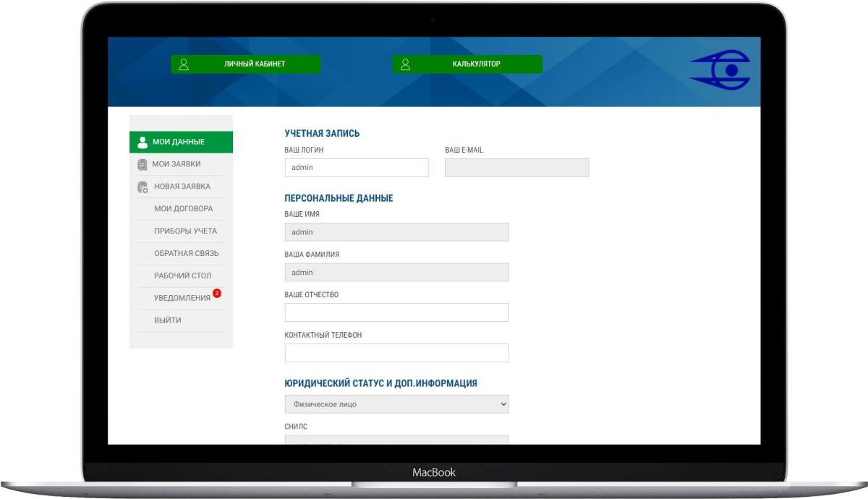Open Обратная связь in sidebar
Screen dimensions: 868x499
tap(181, 254)
